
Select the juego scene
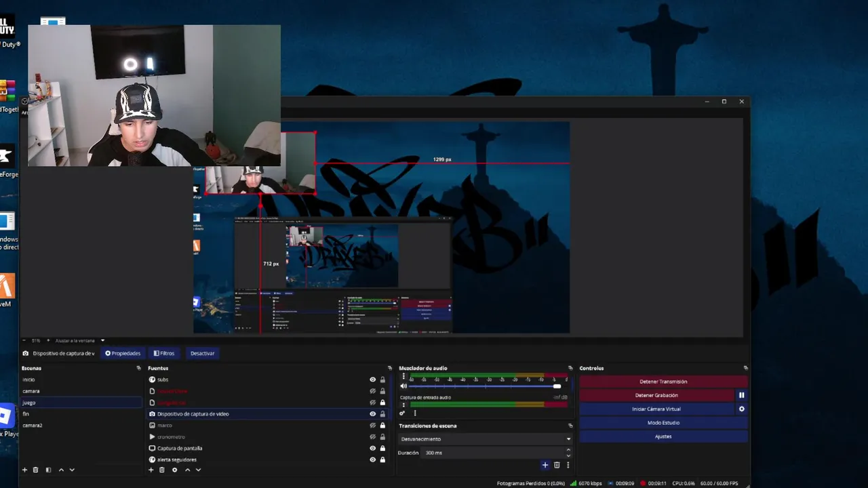[81, 403]
